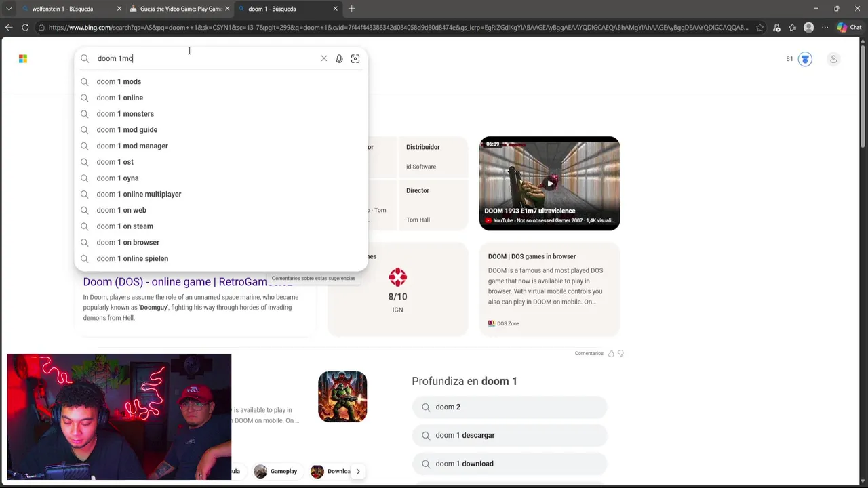This screenshot has height=488, width=868.
Task: Start voice search with microphone icon
Action: click(x=339, y=59)
